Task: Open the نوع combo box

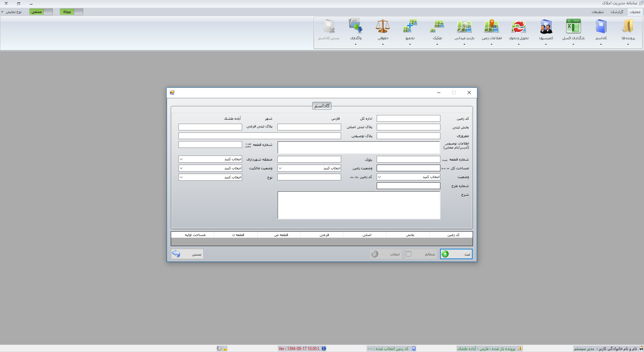Action: [x=210, y=177]
